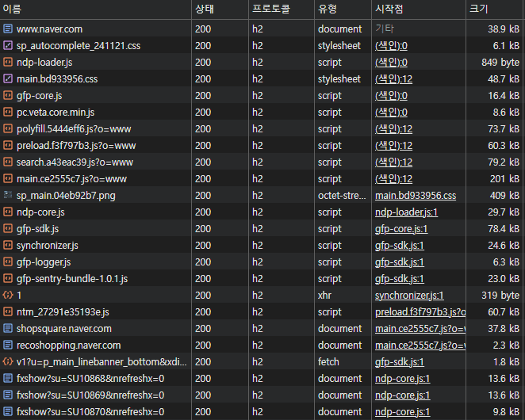Click the script icon of preload.f3f797b3.js row
This screenshot has height=420, width=525.
(8, 145)
